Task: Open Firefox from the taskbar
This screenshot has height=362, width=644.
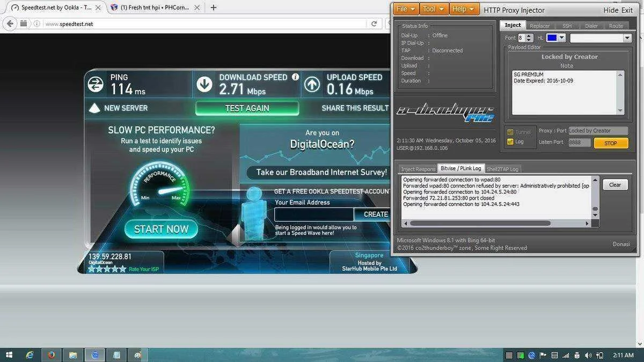Action: pyautogui.click(x=51, y=355)
